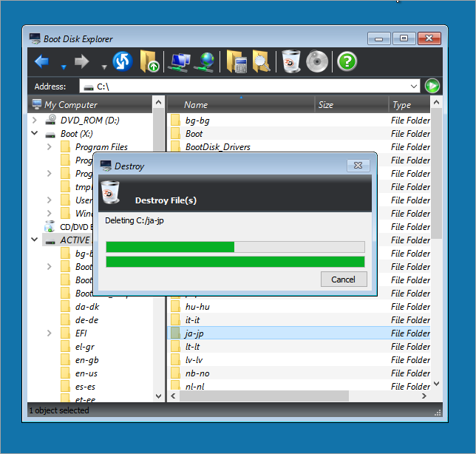The height and width of the screenshot is (454, 476).
Task: Click the globe network connection icon
Action: (205, 62)
